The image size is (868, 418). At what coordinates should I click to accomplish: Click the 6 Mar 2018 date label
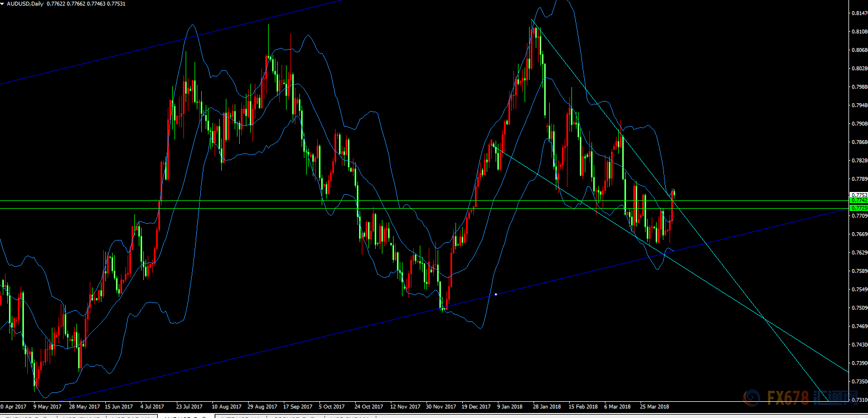[618, 407]
